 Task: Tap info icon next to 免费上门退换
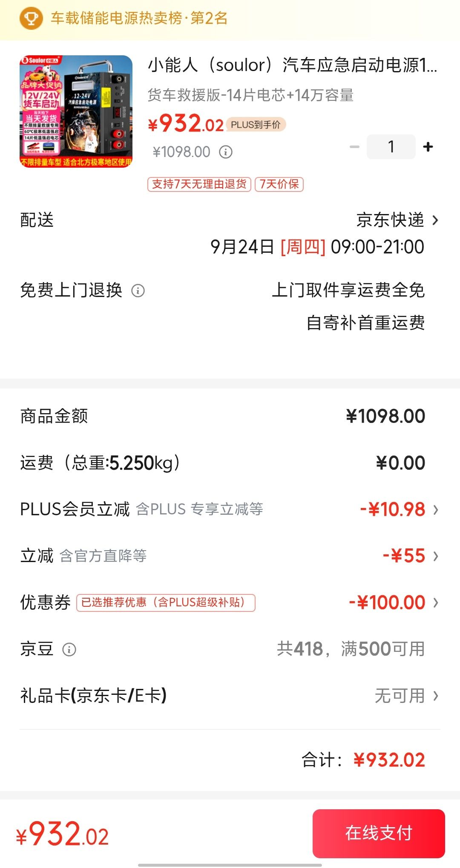[138, 291]
